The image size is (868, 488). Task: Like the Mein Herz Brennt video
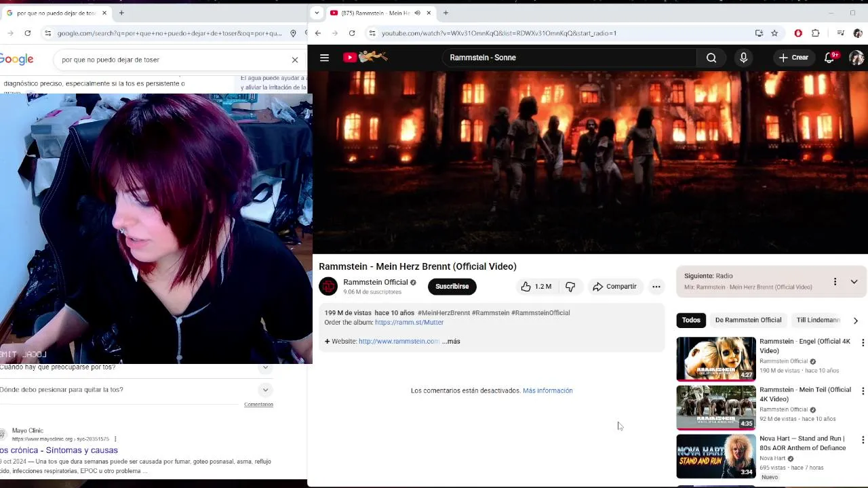[536, 287]
